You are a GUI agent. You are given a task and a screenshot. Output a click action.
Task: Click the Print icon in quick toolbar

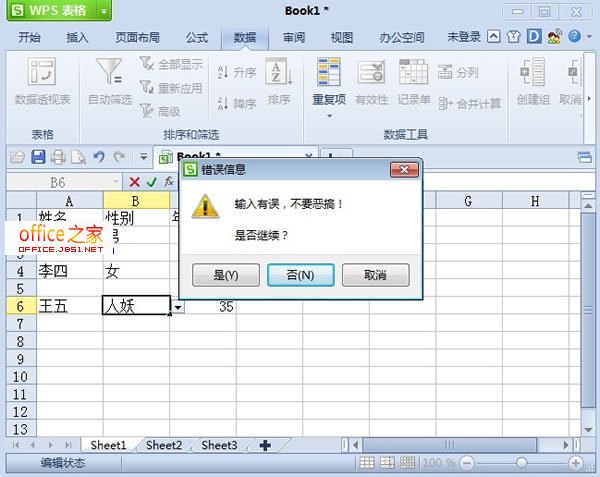tap(58, 157)
